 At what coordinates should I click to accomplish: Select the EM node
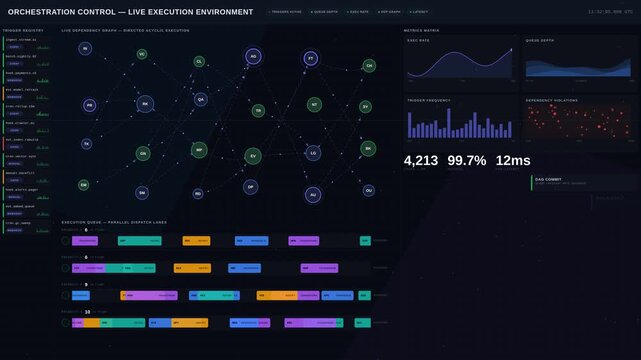(x=84, y=185)
